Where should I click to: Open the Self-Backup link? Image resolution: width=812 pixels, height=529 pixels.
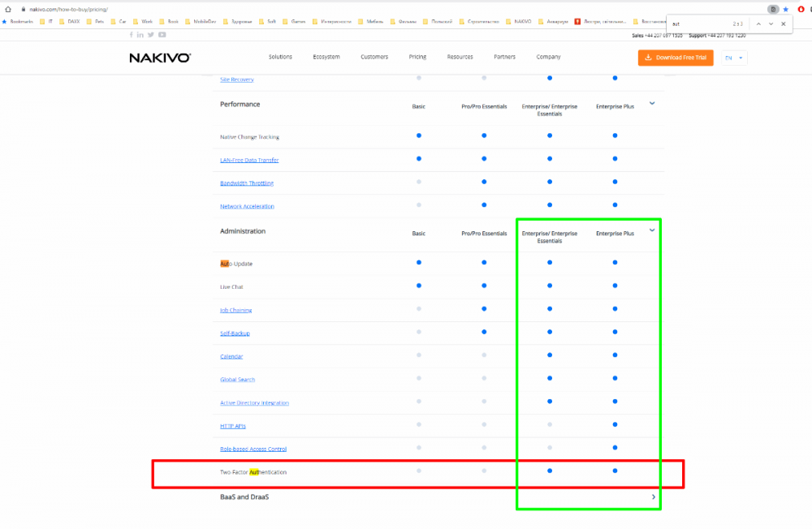235,333
